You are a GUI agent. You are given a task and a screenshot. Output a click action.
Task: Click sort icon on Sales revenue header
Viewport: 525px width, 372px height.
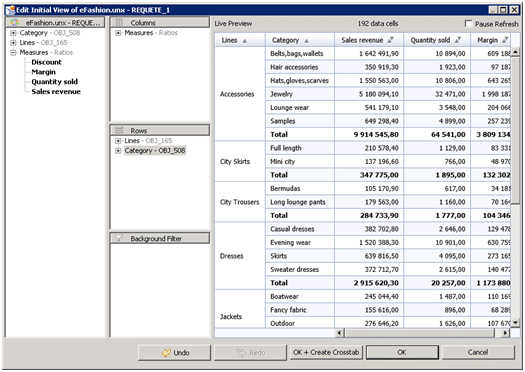(390, 40)
